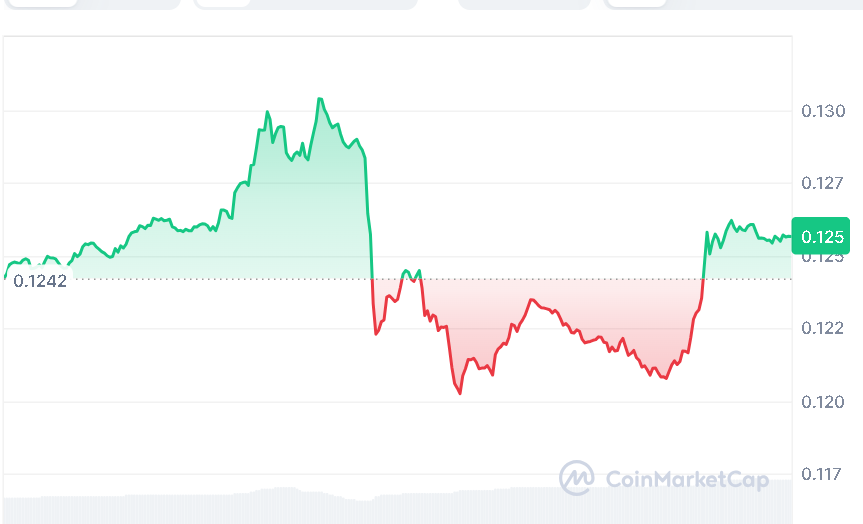This screenshot has height=524, width=863.
Task: Click the CoinMarketCap logo icon in watermark
Action: tap(577, 478)
